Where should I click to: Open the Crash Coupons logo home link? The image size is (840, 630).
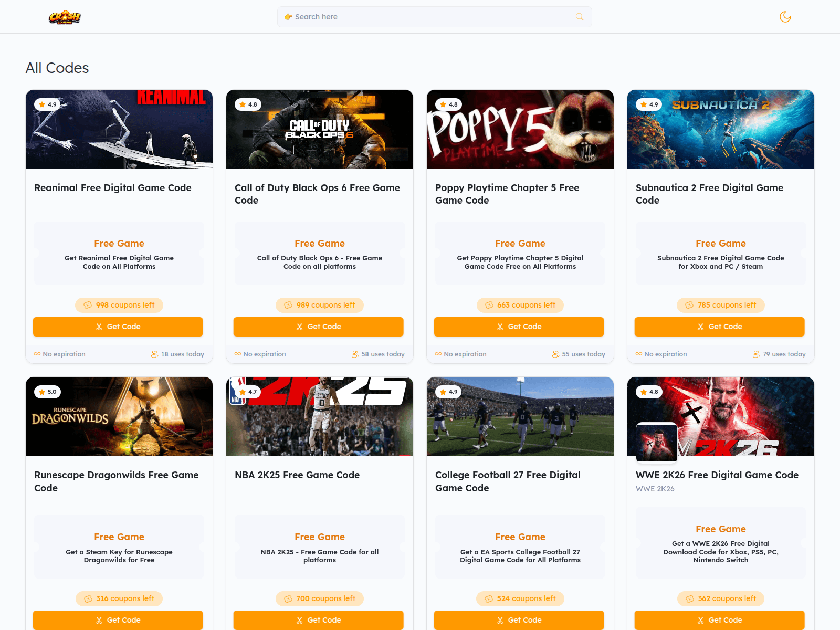click(65, 17)
